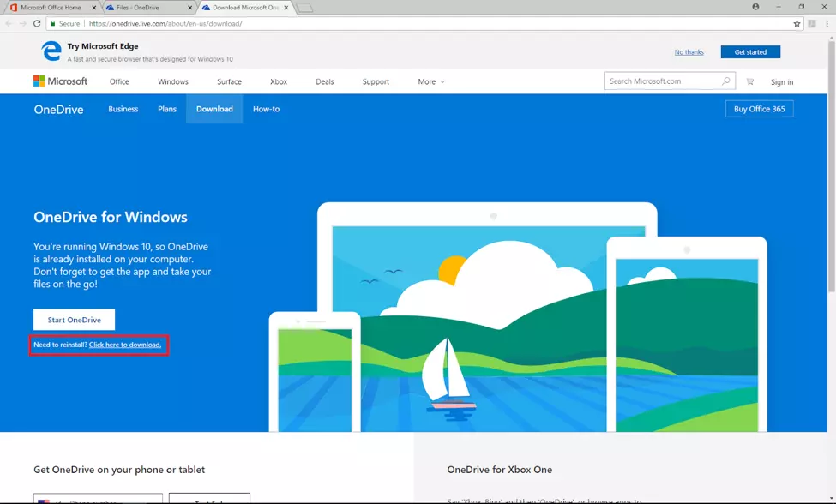The image size is (836, 504).
Task: Click the Get started button
Action: [x=750, y=51]
